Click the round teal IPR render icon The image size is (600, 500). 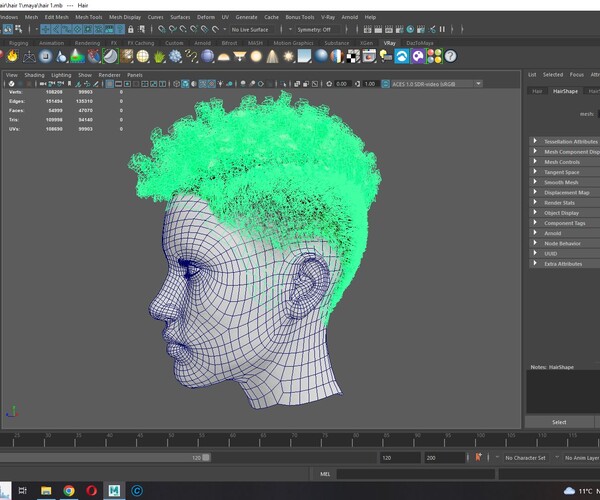tap(410, 29)
